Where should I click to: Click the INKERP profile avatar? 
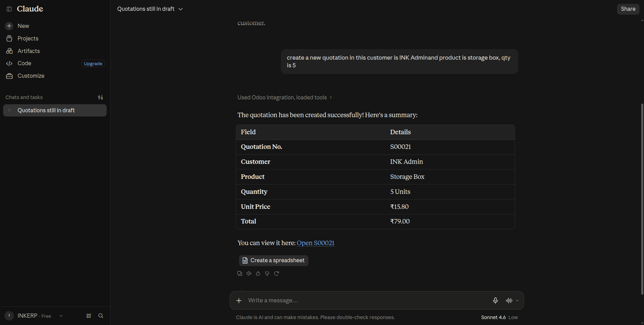point(9,316)
